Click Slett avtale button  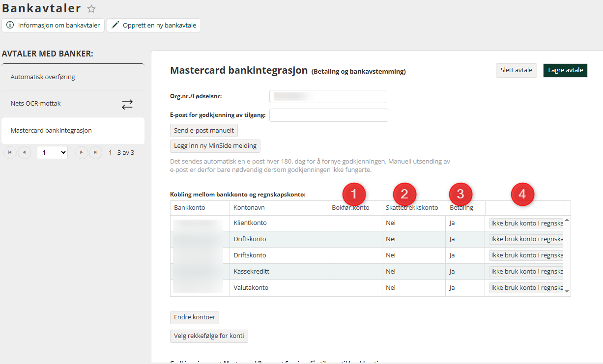coord(517,70)
